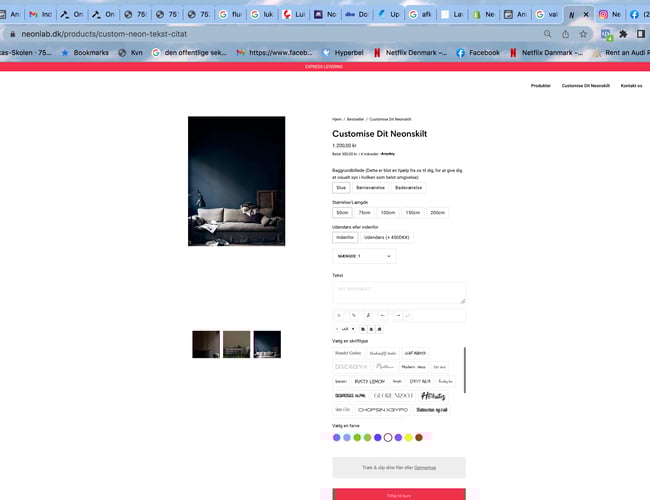Image resolution: width=650 pixels, height=500 pixels.
Task: Choose Badeværelse background option
Action: pos(408,188)
